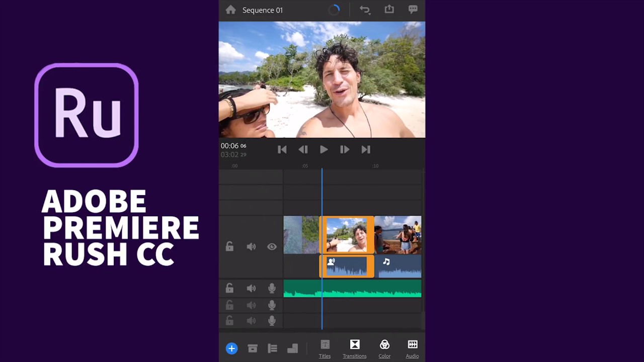
Task: Select the highlighted beach clip on the timeline
Action: [347, 235]
